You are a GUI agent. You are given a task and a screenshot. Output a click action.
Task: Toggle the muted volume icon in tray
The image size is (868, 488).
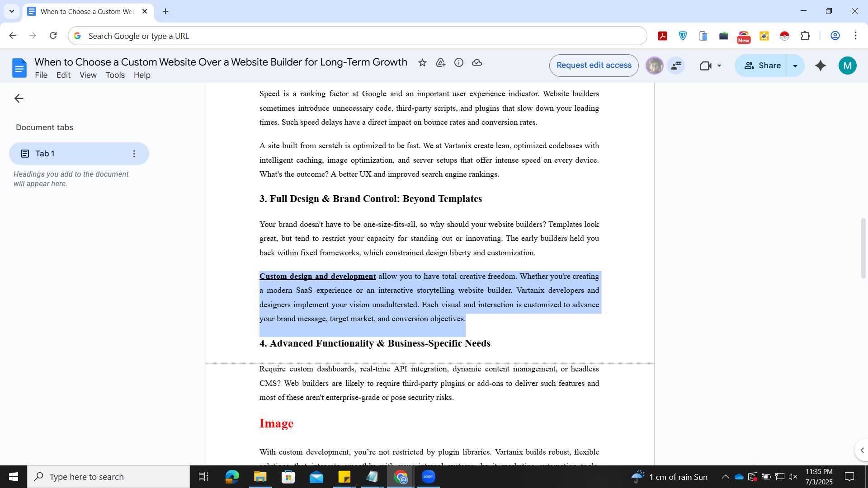tap(793, 477)
